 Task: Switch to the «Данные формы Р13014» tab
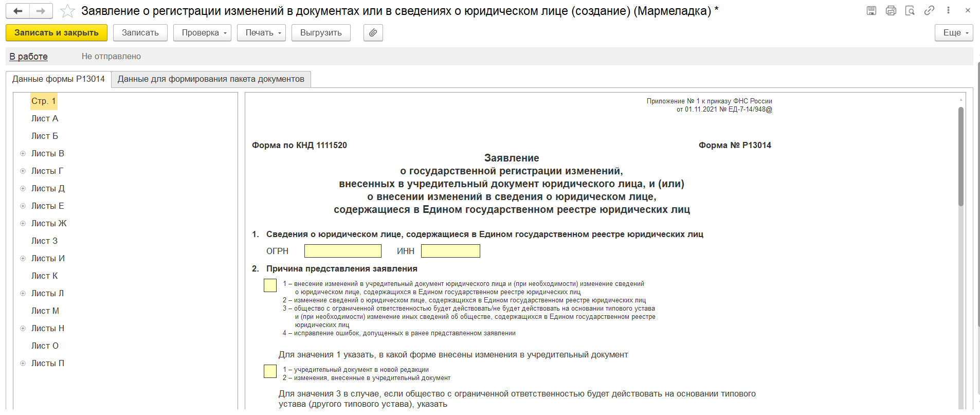[x=59, y=79]
